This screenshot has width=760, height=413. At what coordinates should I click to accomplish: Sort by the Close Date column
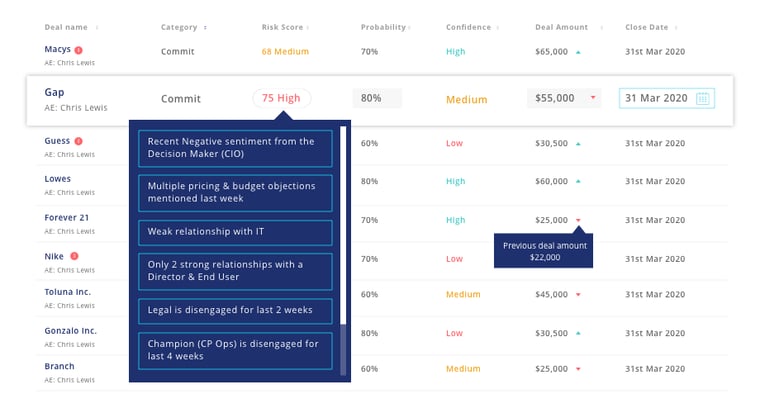(x=676, y=28)
